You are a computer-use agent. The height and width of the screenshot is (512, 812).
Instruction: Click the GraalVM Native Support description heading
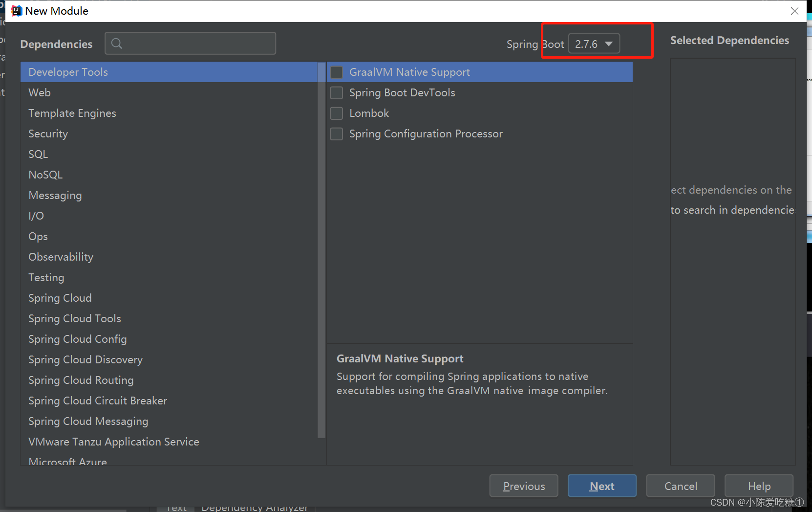point(400,358)
